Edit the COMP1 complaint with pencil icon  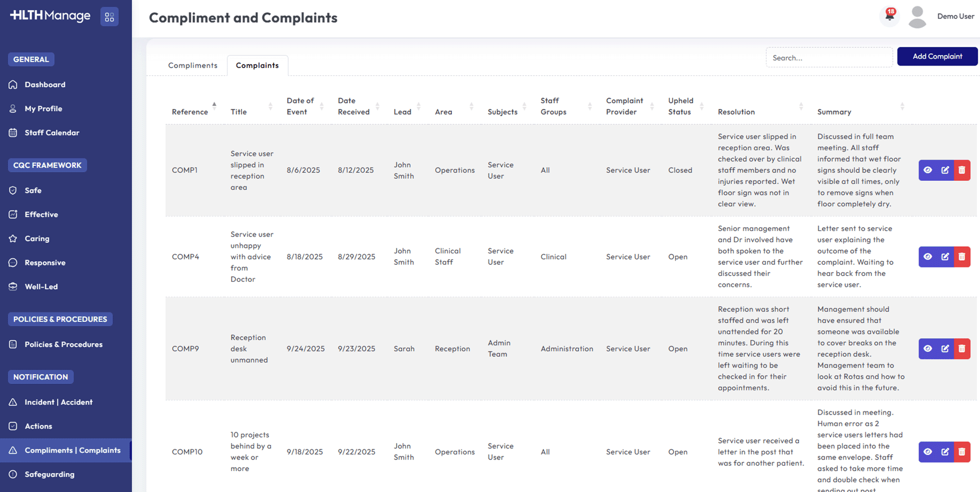pyautogui.click(x=945, y=170)
